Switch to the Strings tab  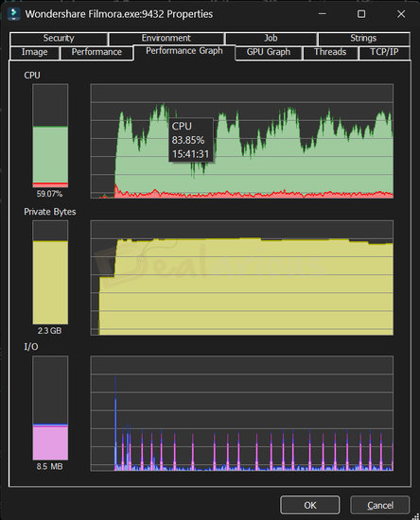click(x=363, y=39)
